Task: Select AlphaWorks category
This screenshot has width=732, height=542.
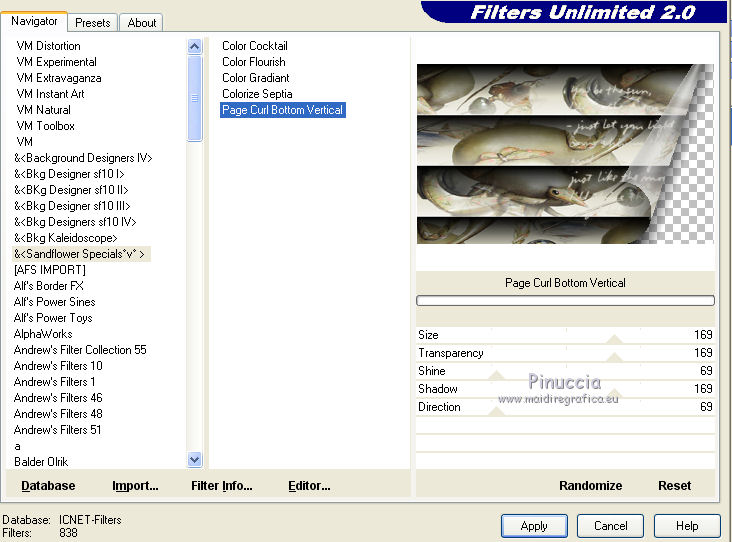Action: pos(43,334)
